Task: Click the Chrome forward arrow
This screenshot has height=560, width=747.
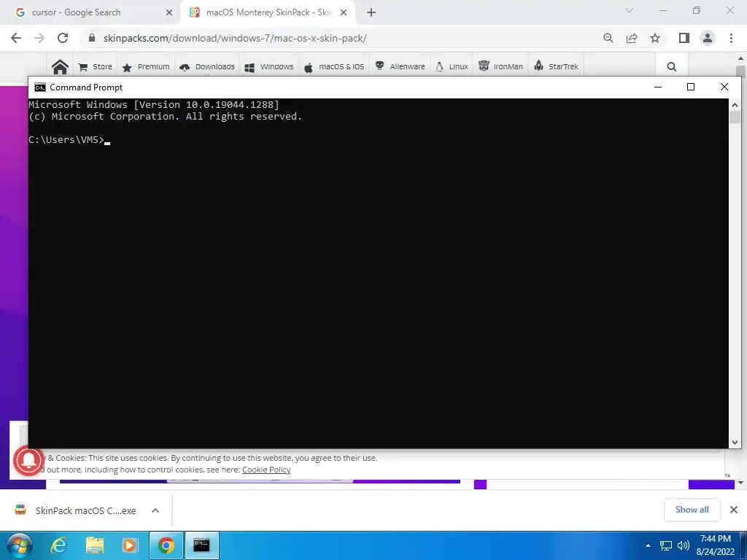Action: pyautogui.click(x=39, y=38)
